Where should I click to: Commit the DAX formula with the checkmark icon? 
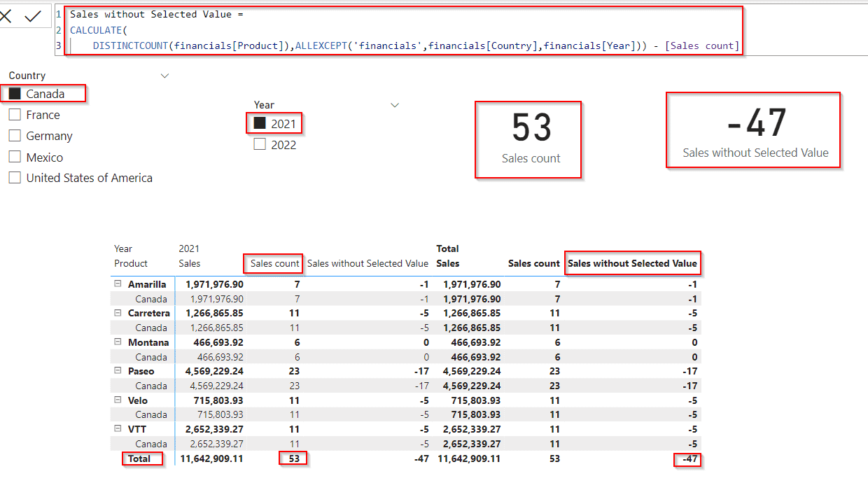(33, 15)
